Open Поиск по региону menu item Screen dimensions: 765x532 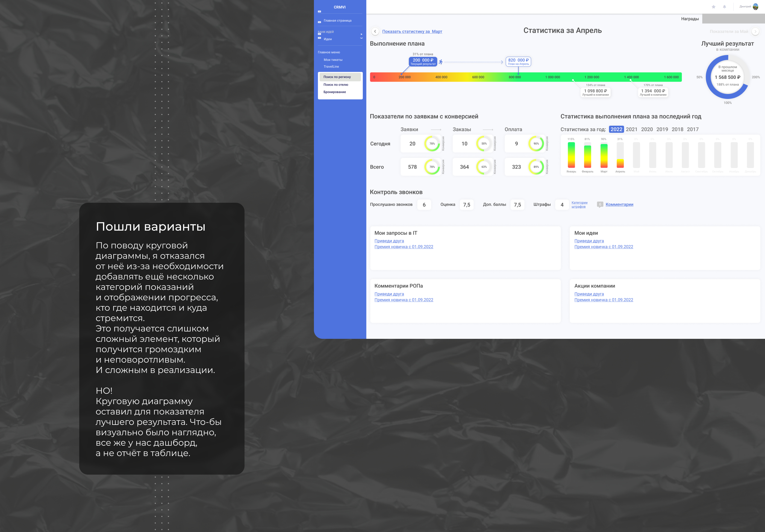click(x=337, y=77)
